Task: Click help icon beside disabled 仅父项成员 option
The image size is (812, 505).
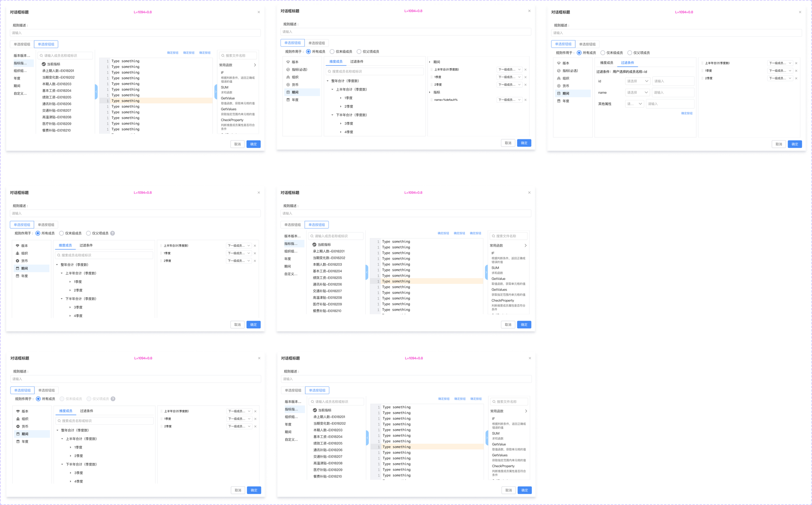Action: click(113, 399)
